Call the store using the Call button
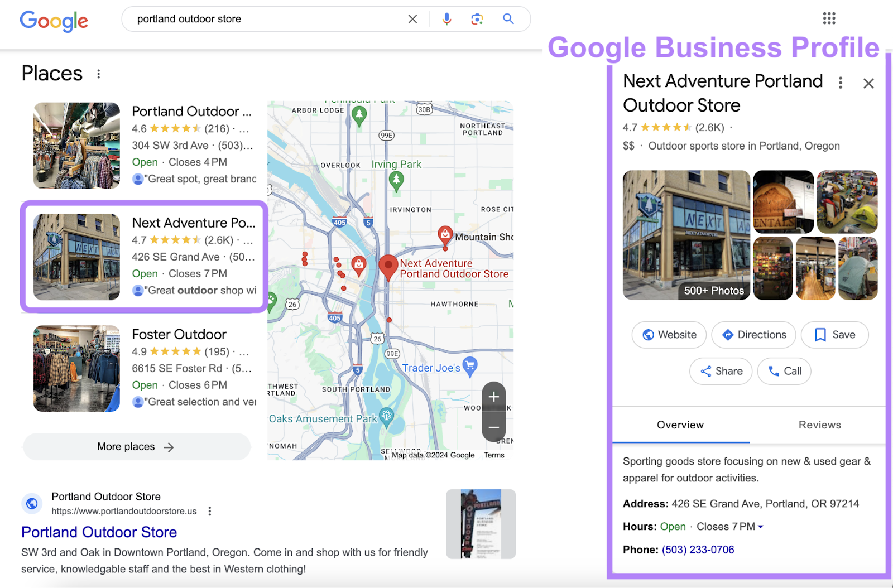Image resolution: width=893 pixels, height=588 pixels. tap(784, 371)
